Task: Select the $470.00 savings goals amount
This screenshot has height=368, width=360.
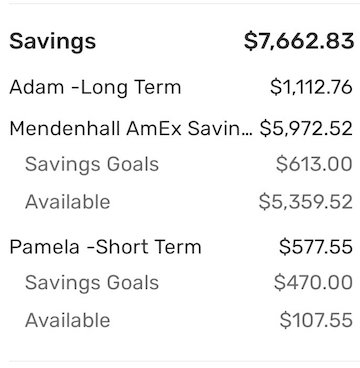Action: (x=313, y=283)
